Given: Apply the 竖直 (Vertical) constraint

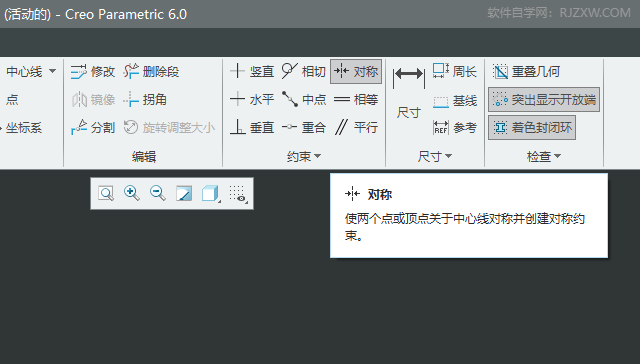Looking at the screenshot, I should tap(251, 71).
